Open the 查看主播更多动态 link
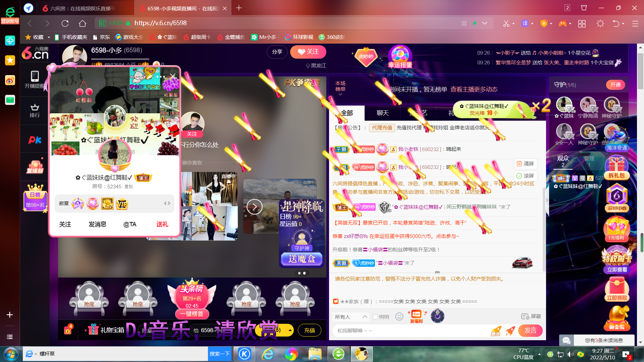644x362 pixels. [x=474, y=89]
